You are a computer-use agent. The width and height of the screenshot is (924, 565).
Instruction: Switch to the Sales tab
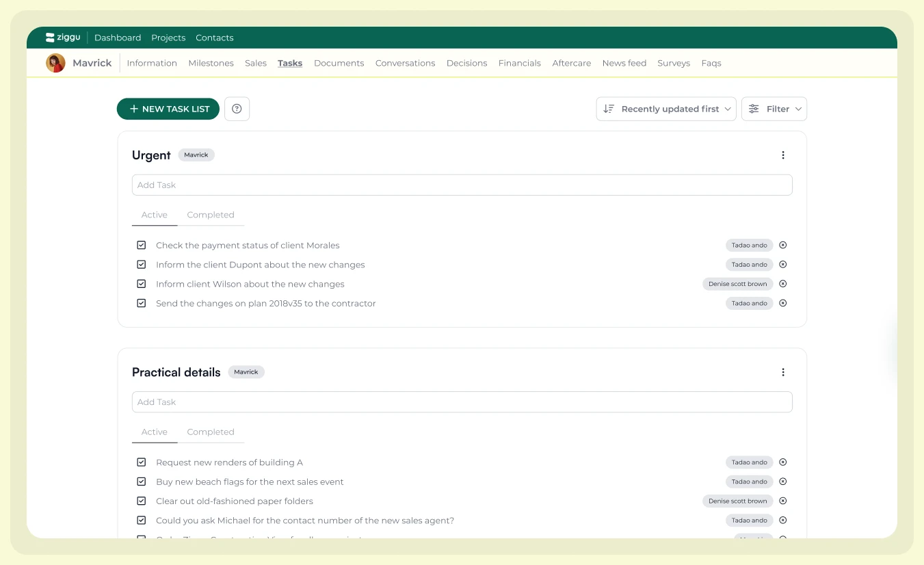point(256,63)
